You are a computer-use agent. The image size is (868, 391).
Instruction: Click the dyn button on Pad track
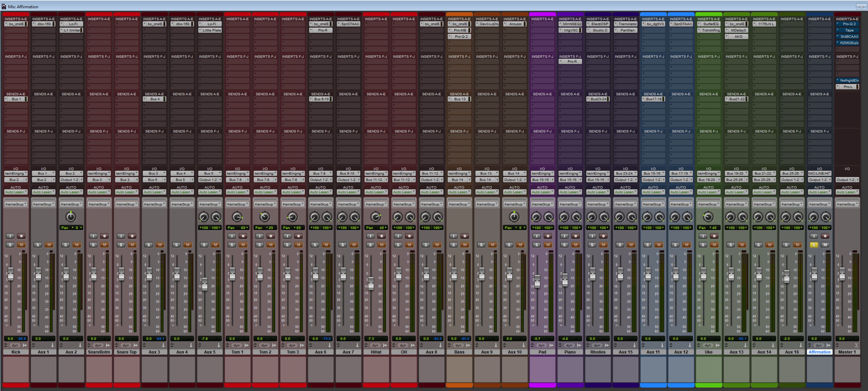(541, 346)
